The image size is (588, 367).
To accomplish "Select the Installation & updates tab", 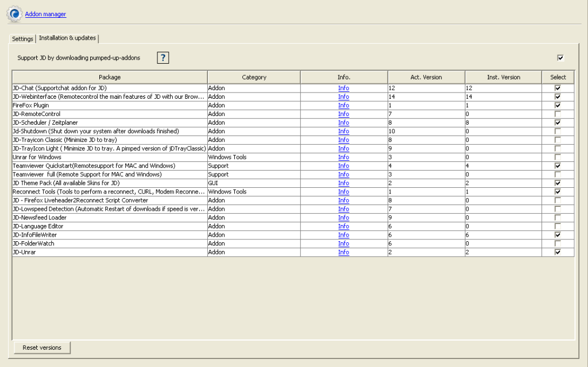I will [68, 38].
